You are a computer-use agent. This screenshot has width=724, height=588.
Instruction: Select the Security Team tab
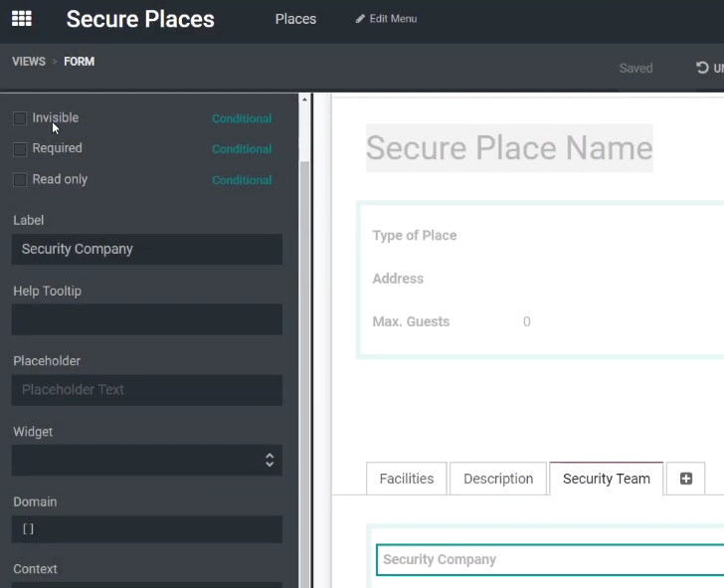pos(607,479)
